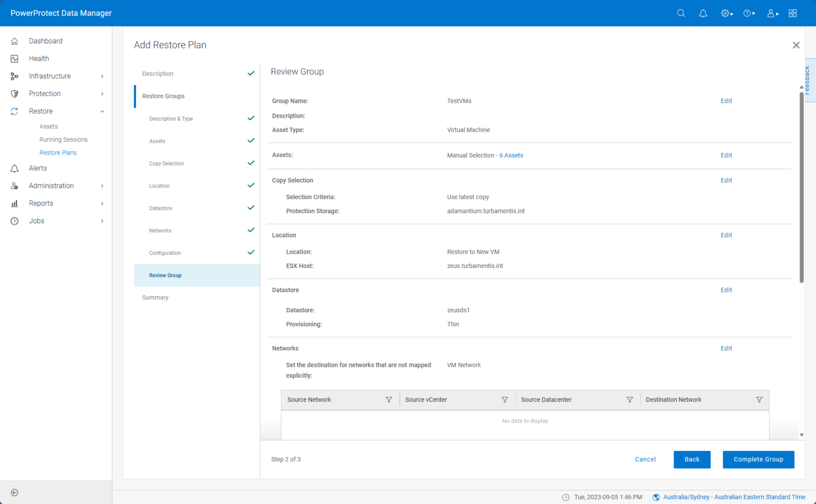Select Restore Plans in the sidebar
Image resolution: width=816 pixels, height=504 pixels.
pyautogui.click(x=58, y=152)
